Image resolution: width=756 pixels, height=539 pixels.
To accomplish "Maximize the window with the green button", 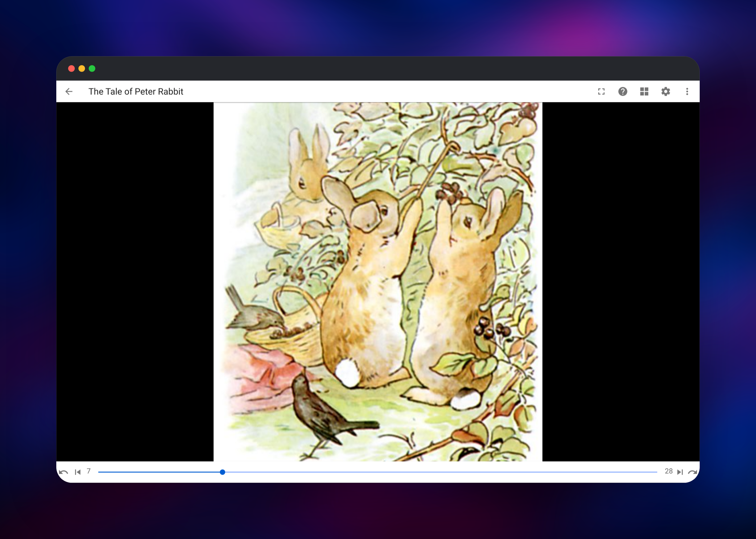I will (x=92, y=69).
